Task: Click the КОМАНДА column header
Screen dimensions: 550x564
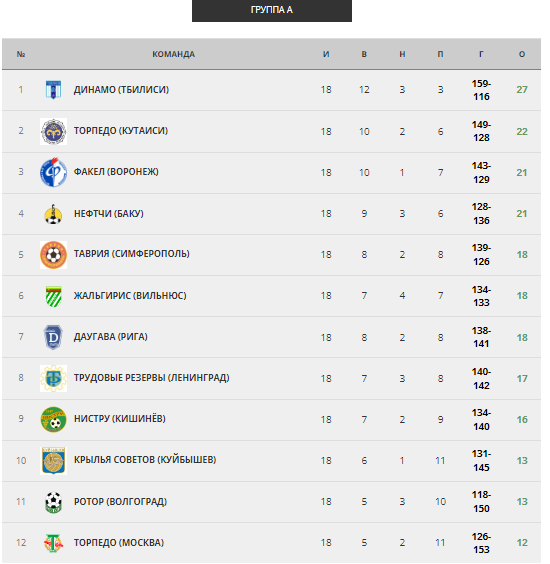Action: click(x=173, y=54)
